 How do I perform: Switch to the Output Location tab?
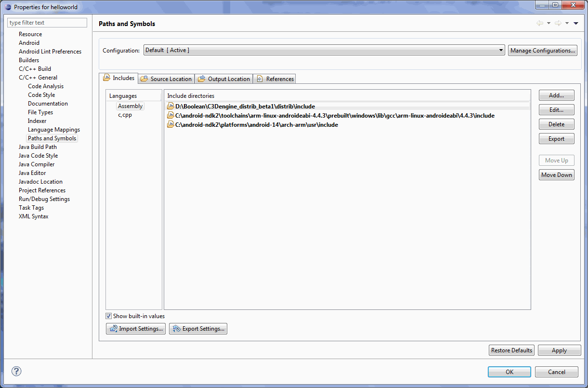click(224, 79)
